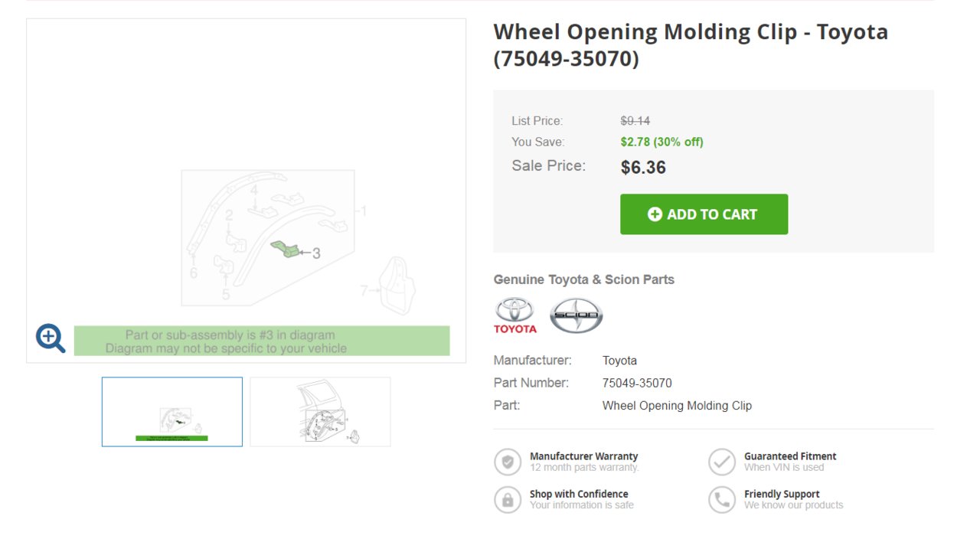The height and width of the screenshot is (539, 980).
Task: Click the Guaranteed Fitment checkmark icon
Action: pos(722,462)
